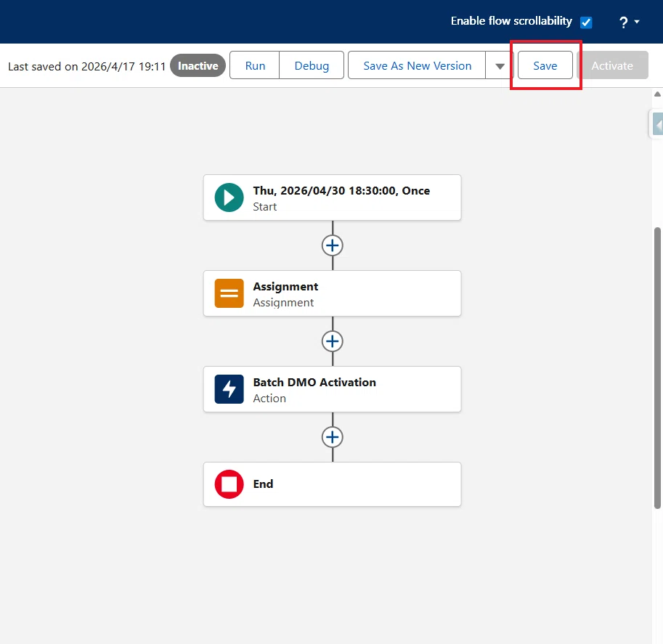Select the Assignment element card
Image resolution: width=663 pixels, height=644 pixels.
coord(333,293)
